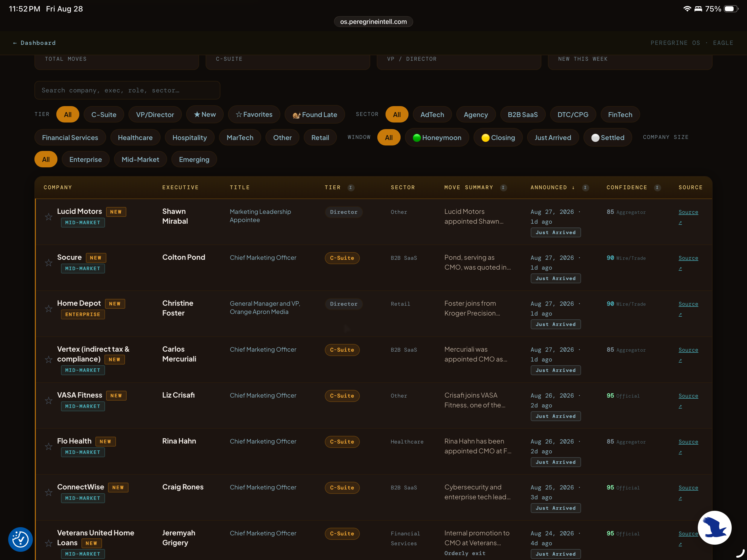Star the Veterans United Home Loans row
The width and height of the screenshot is (747, 560).
click(49, 543)
